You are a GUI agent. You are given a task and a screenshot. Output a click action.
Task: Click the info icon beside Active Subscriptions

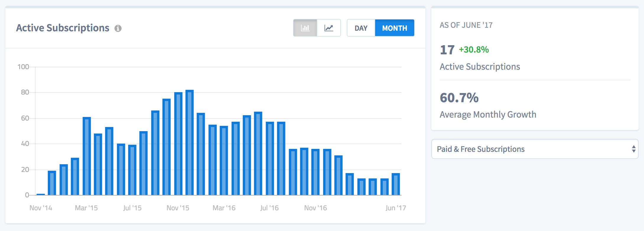[118, 28]
